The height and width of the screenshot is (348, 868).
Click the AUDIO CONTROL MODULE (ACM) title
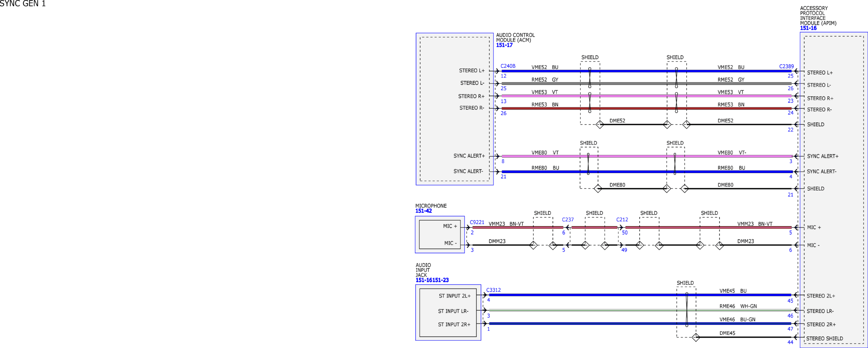(516, 37)
